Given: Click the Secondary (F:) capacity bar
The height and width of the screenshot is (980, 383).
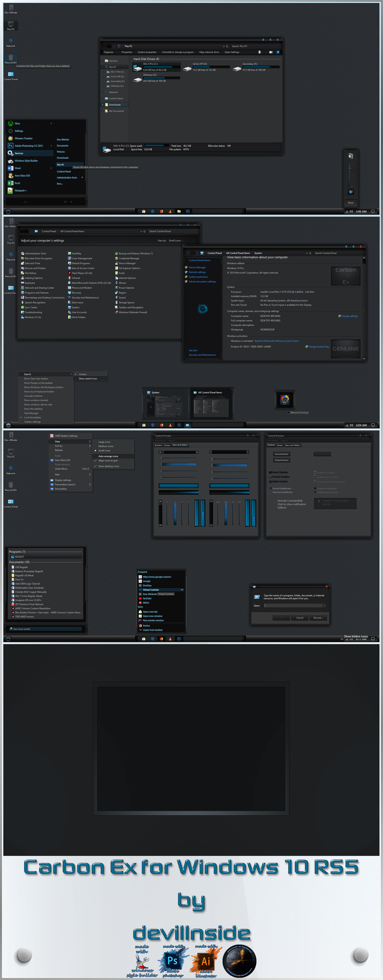Looking at the screenshot, I should point(261,67).
